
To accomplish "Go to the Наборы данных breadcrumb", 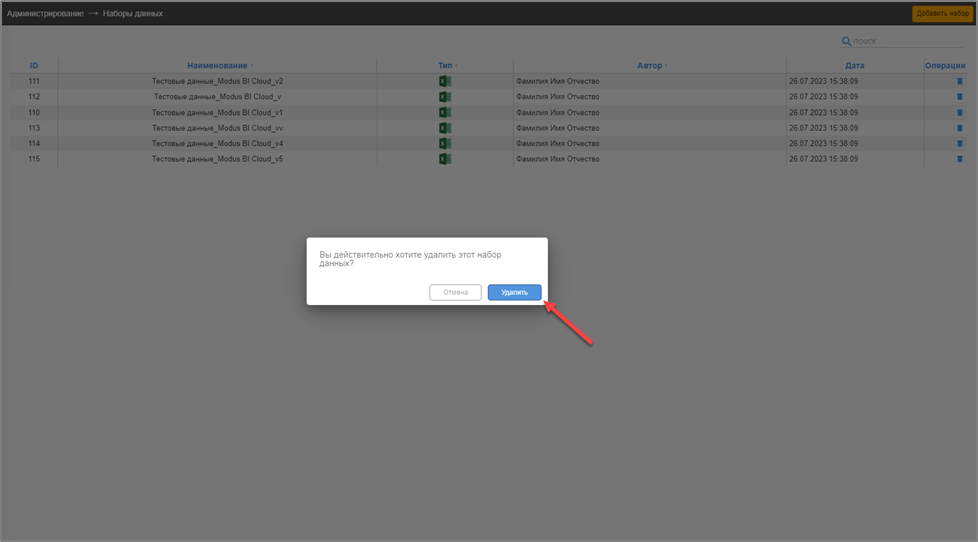I will (x=133, y=14).
